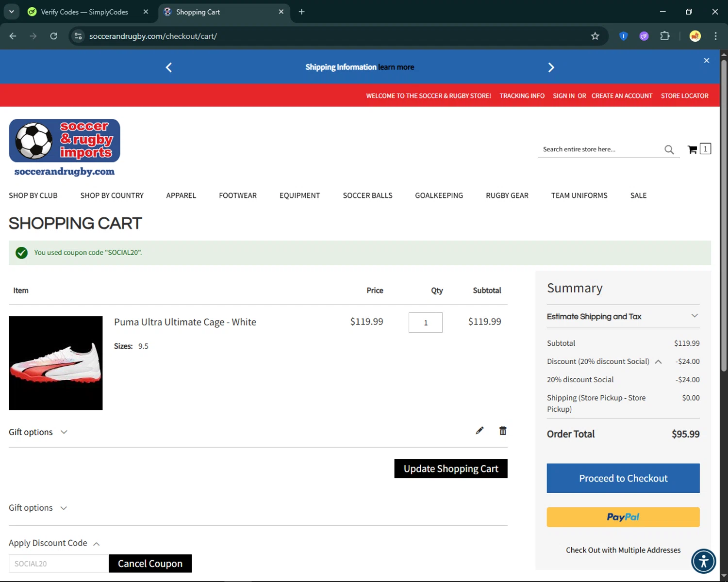Open Tracking Info link

point(522,96)
